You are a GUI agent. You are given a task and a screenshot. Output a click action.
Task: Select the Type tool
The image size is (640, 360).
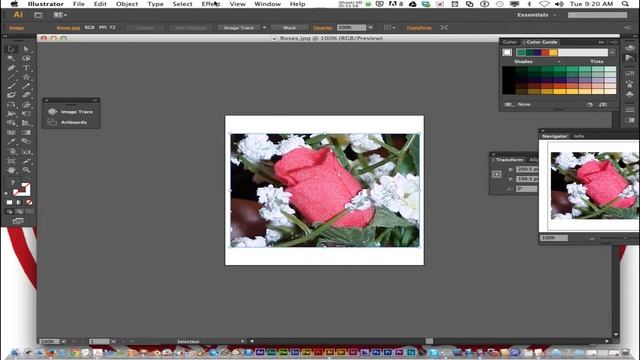pos(26,68)
